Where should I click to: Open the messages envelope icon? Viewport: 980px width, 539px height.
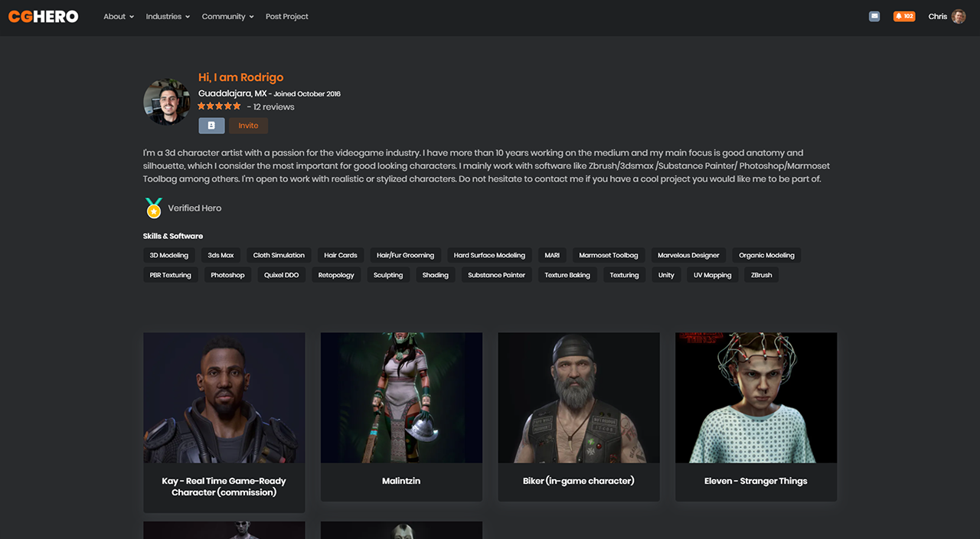[874, 16]
